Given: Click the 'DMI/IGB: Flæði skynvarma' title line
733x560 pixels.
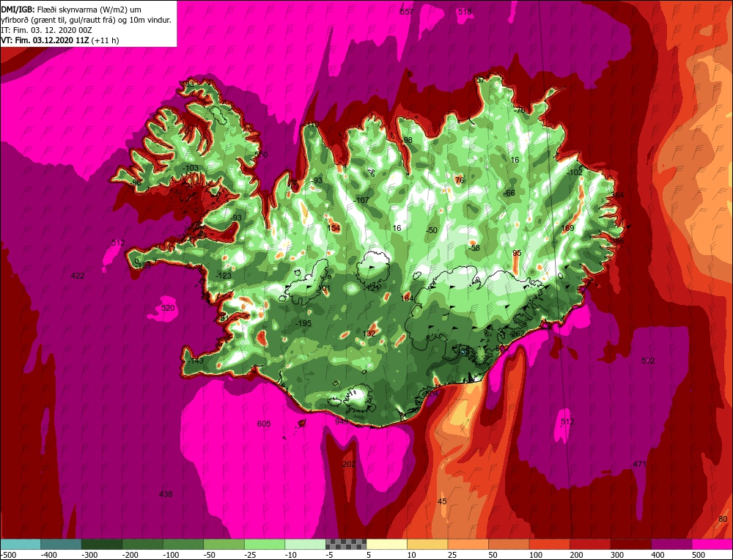Looking at the screenshot, I should pos(70,9).
